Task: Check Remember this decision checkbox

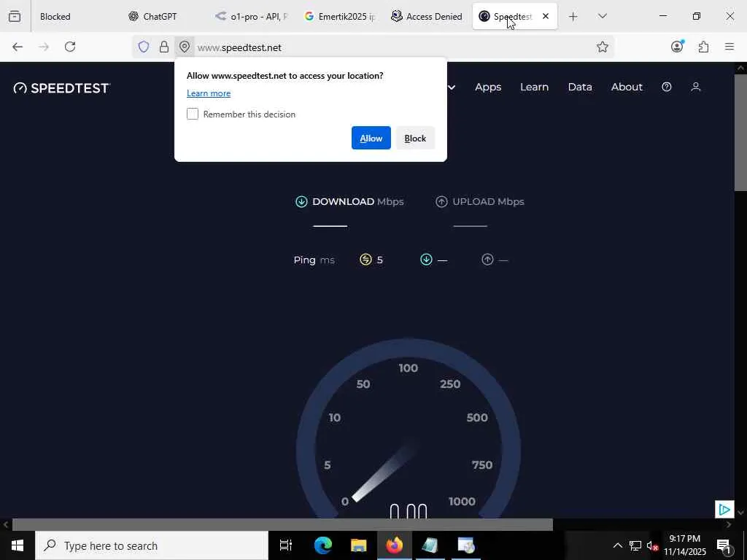Action: click(x=193, y=114)
